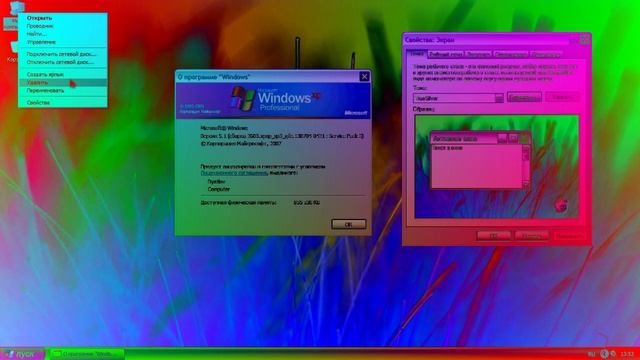Screen dimensions: 640x360
Task: Click Применить in the Свойства: Экран dialog
Action: pos(569,236)
